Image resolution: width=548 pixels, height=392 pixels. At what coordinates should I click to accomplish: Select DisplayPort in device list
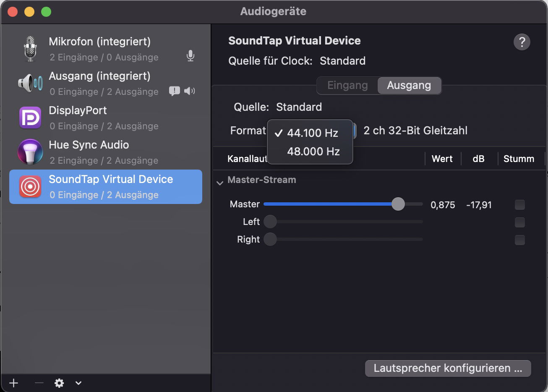pos(106,118)
